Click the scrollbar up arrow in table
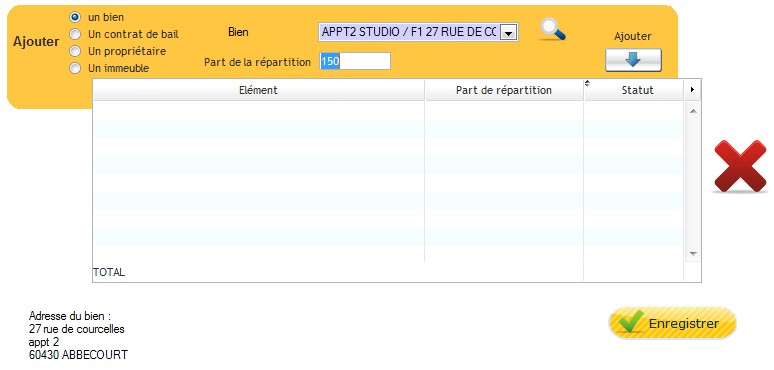The height and width of the screenshot is (370, 774). point(693,111)
